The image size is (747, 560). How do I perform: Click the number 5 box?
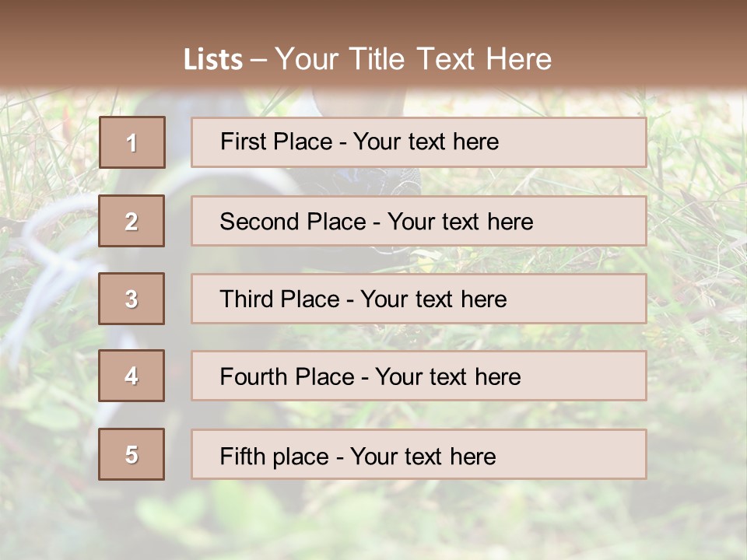(132, 454)
